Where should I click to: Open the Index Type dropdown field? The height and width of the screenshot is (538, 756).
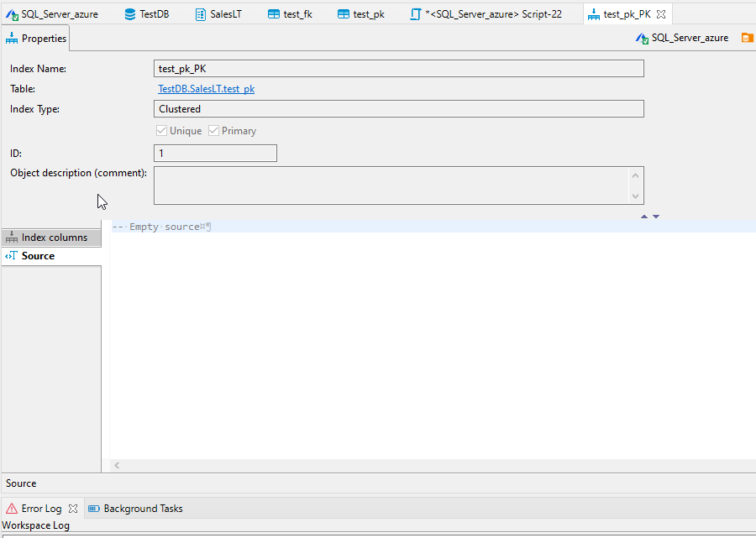point(398,108)
